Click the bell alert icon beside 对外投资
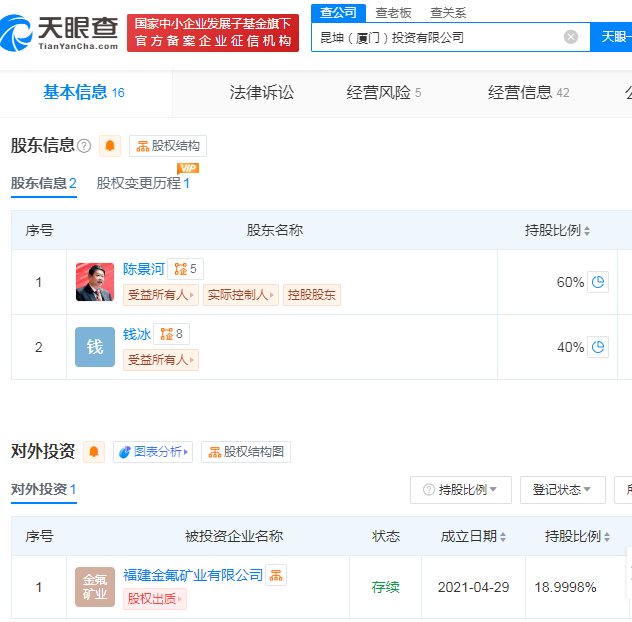 point(94,452)
